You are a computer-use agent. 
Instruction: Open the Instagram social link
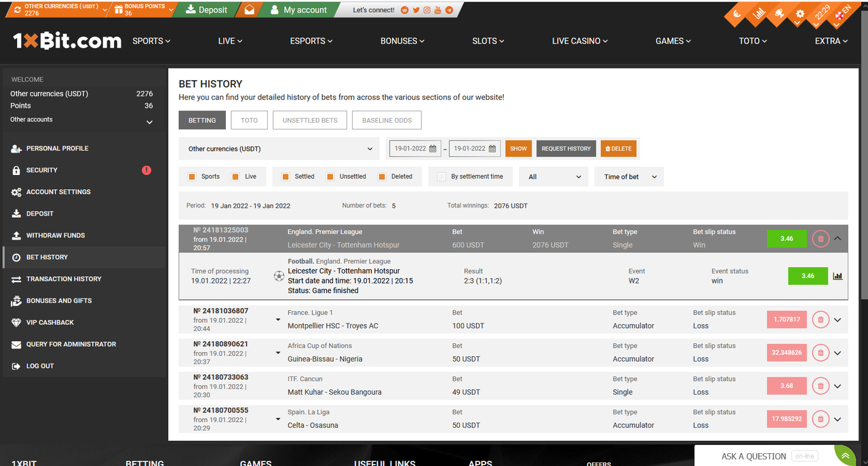point(427,10)
